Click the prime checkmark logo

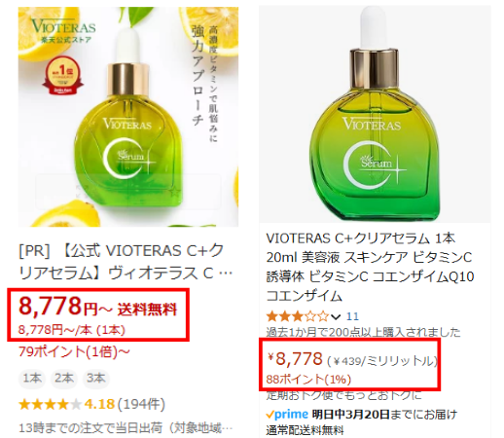pos(287,415)
